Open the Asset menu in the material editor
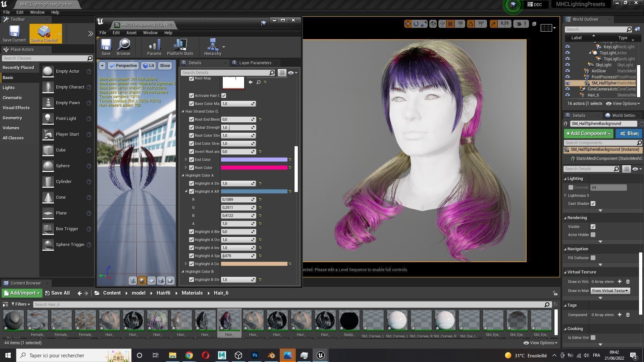 [x=131, y=33]
